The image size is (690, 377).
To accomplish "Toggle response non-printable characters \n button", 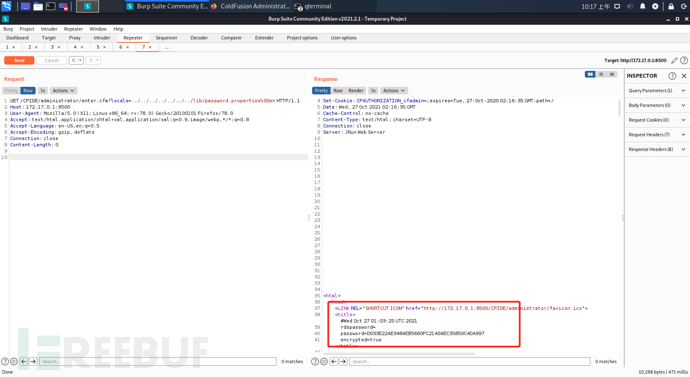I will click(x=373, y=91).
